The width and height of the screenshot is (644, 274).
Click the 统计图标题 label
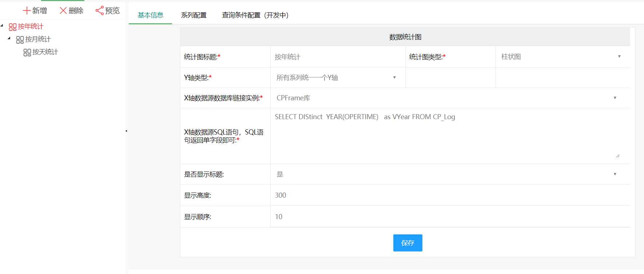[202, 57]
